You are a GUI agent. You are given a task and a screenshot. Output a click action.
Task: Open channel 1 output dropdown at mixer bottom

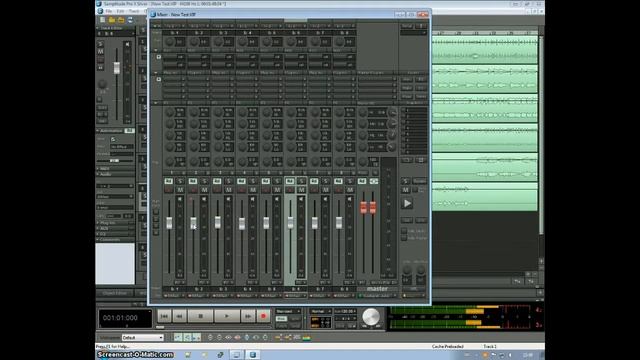174,296
